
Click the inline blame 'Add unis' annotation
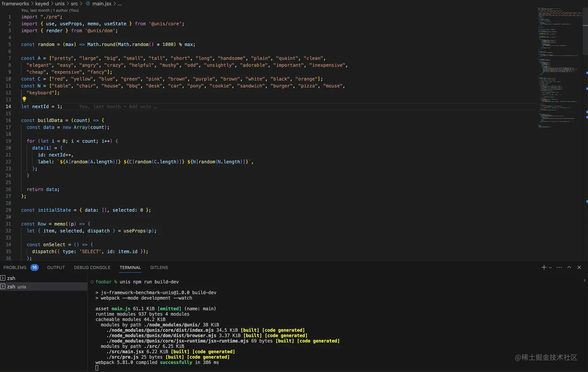(118, 107)
